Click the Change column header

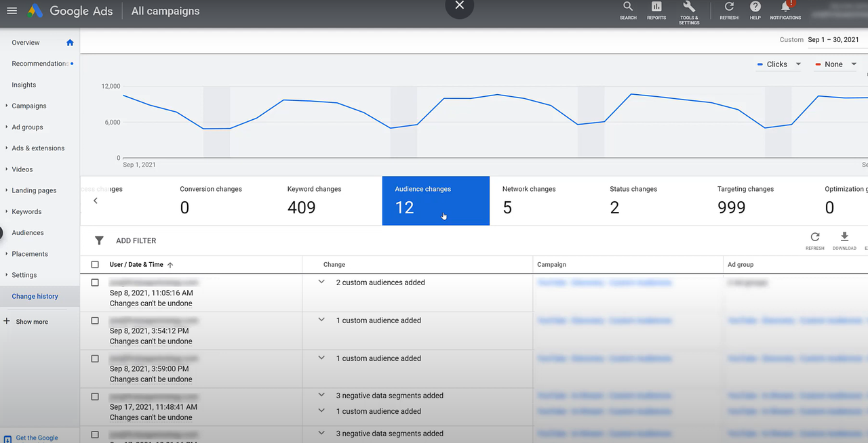point(334,265)
